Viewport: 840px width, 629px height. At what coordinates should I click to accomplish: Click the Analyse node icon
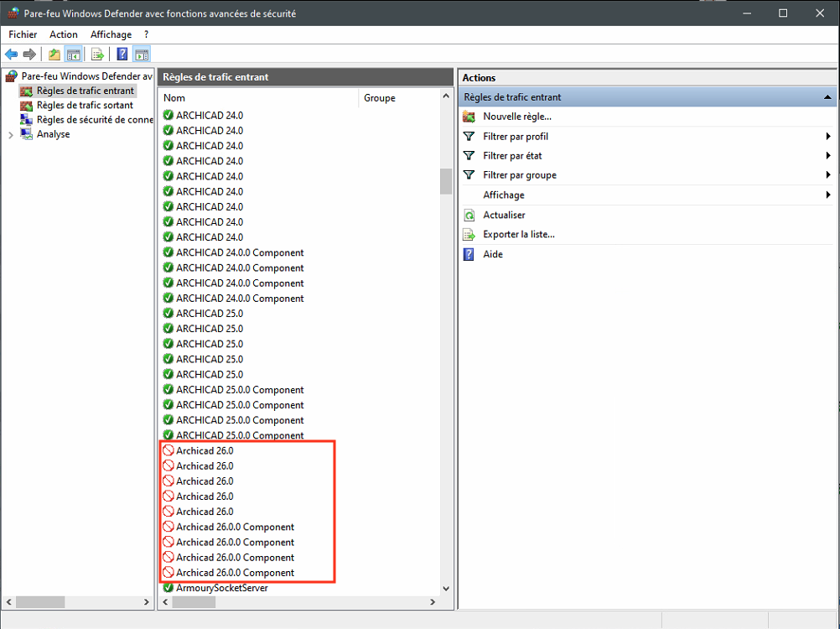point(26,134)
